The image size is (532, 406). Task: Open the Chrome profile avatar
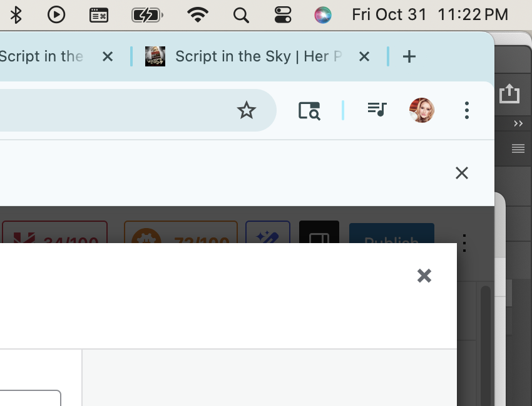(422, 110)
